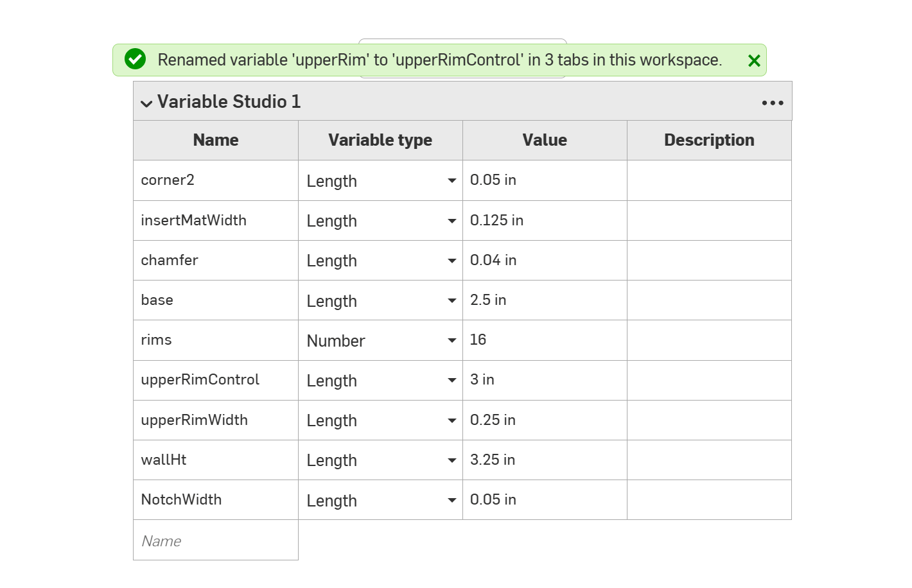Select the upperRimControl variable name
Viewport: 912px width, 588px height.
[200, 380]
